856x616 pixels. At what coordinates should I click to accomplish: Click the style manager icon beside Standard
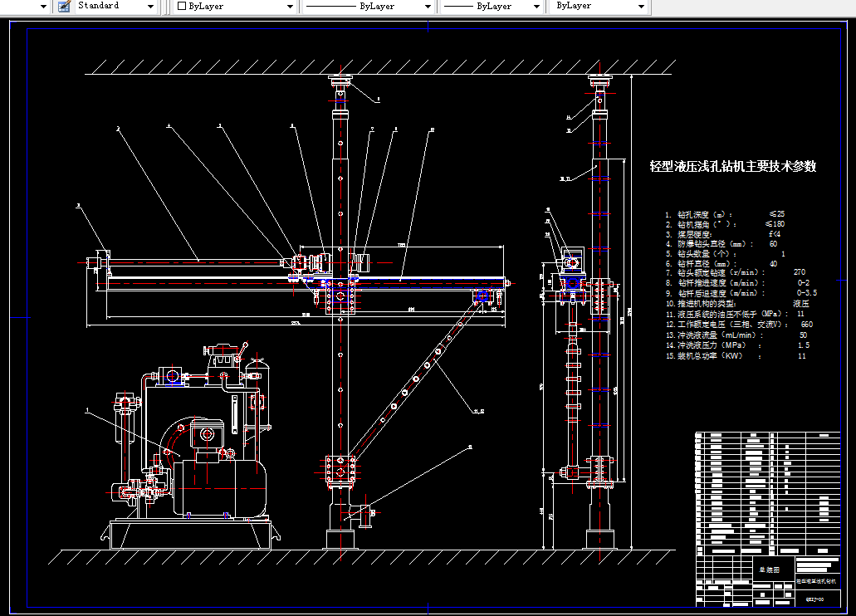[64, 7]
